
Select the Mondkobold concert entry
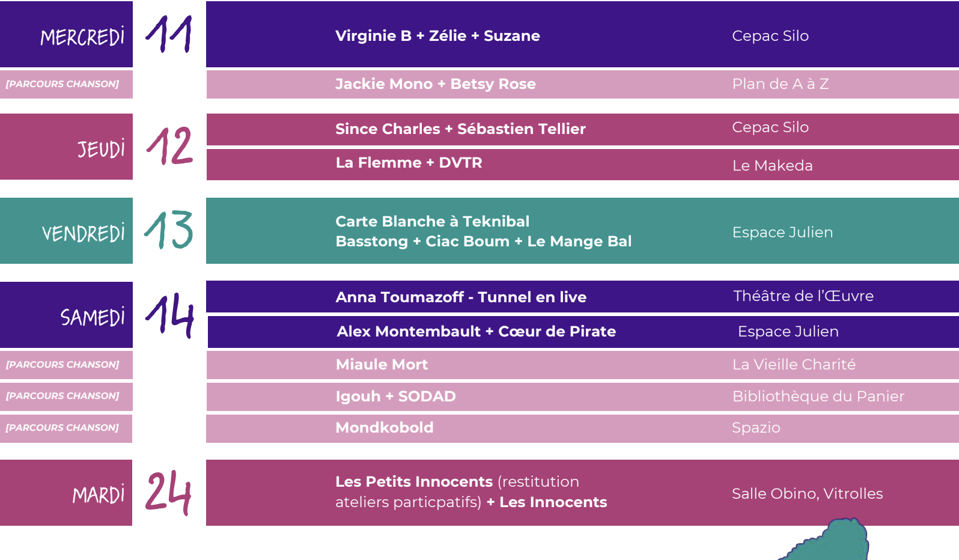pyautogui.click(x=384, y=428)
